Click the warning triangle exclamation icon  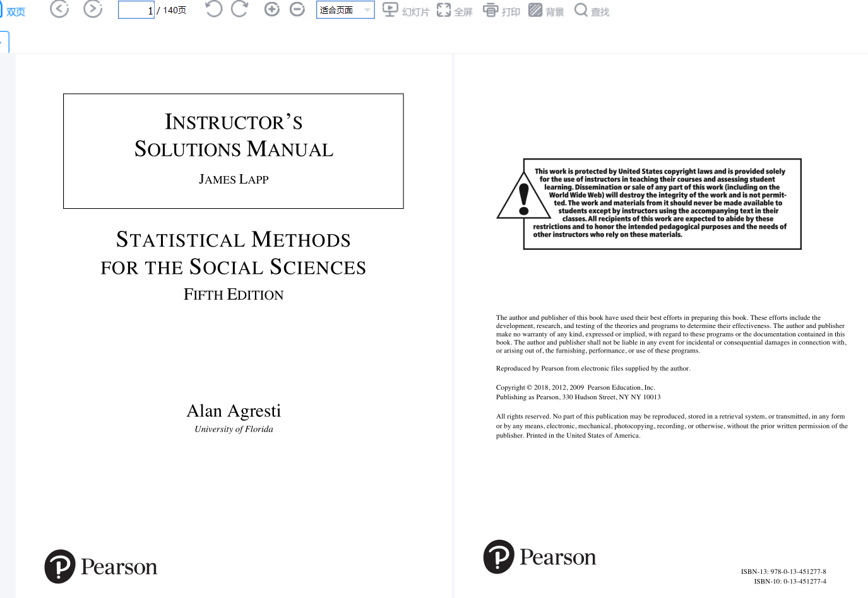(x=523, y=197)
